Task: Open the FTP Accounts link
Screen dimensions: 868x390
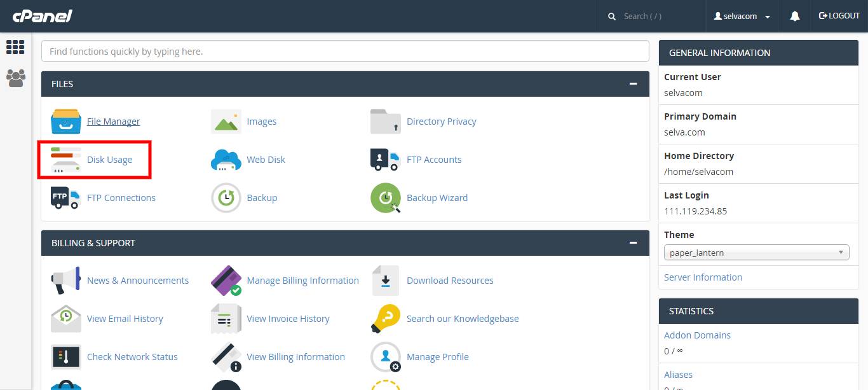Action: [x=434, y=160]
